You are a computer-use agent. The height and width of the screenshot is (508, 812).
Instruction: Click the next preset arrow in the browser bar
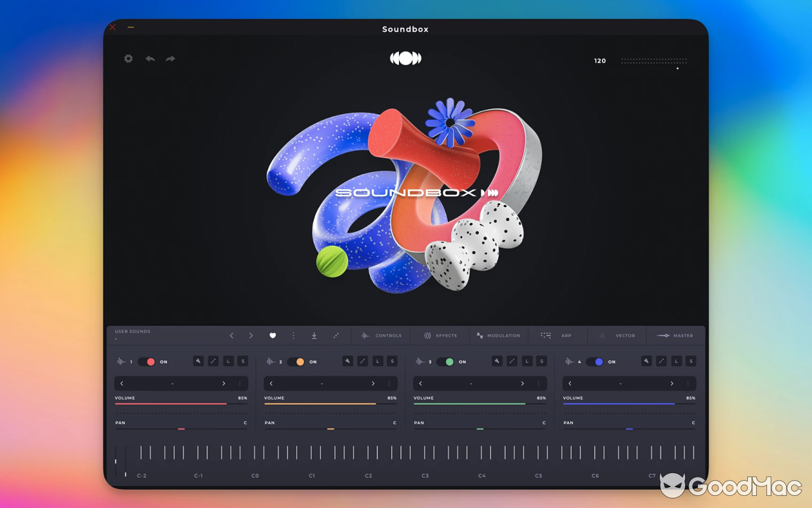[x=251, y=335]
